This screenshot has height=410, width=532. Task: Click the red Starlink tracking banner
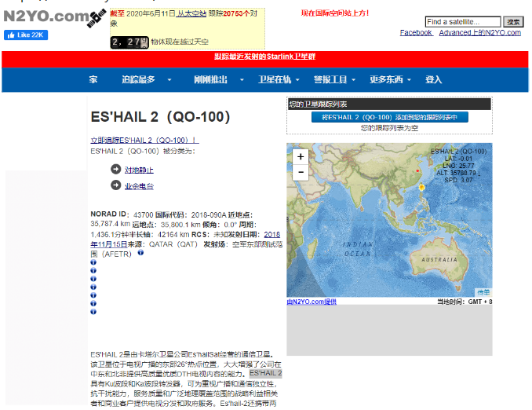click(265, 60)
